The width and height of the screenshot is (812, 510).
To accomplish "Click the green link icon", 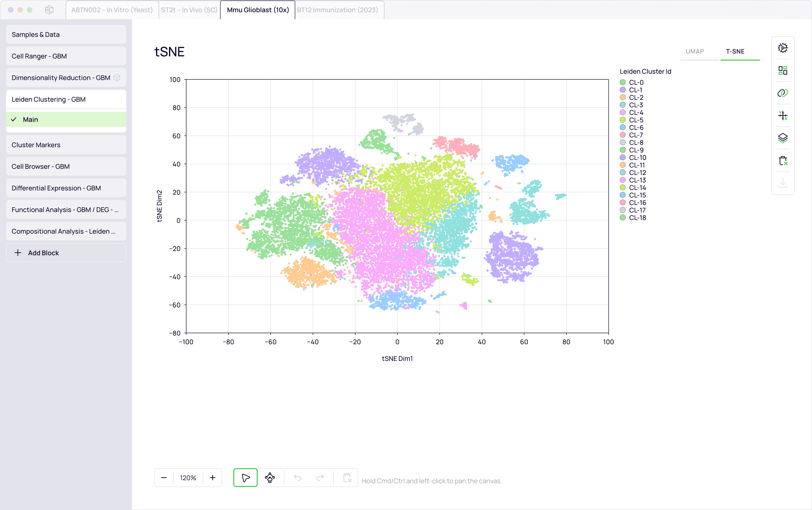I will point(783,93).
